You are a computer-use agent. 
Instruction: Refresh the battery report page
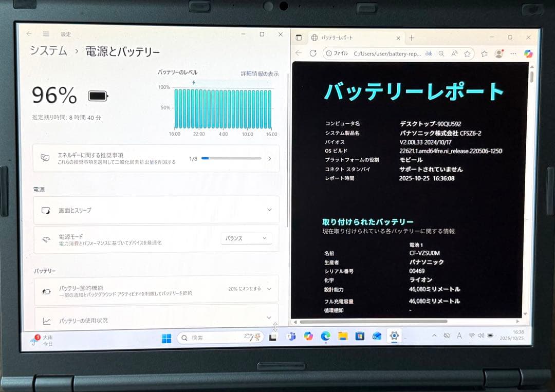(312, 53)
